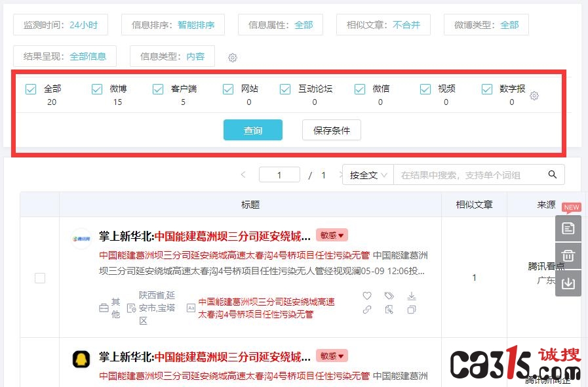This screenshot has width=588, height=387.
Task: Toggle the 数字报 checkbox
Action: pyautogui.click(x=487, y=89)
